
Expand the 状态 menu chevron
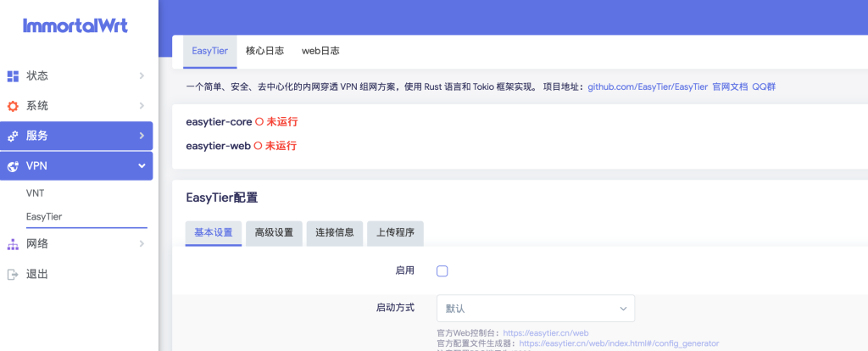[142, 76]
